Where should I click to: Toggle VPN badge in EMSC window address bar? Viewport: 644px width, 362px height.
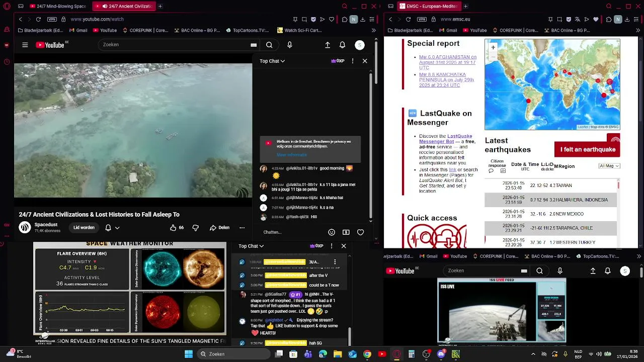[422, 19]
